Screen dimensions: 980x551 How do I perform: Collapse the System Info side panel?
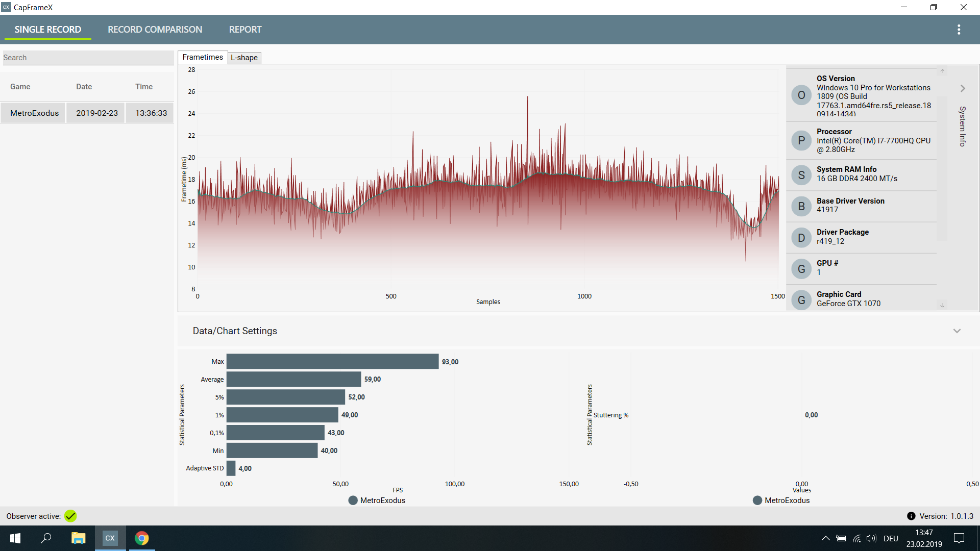963,89
